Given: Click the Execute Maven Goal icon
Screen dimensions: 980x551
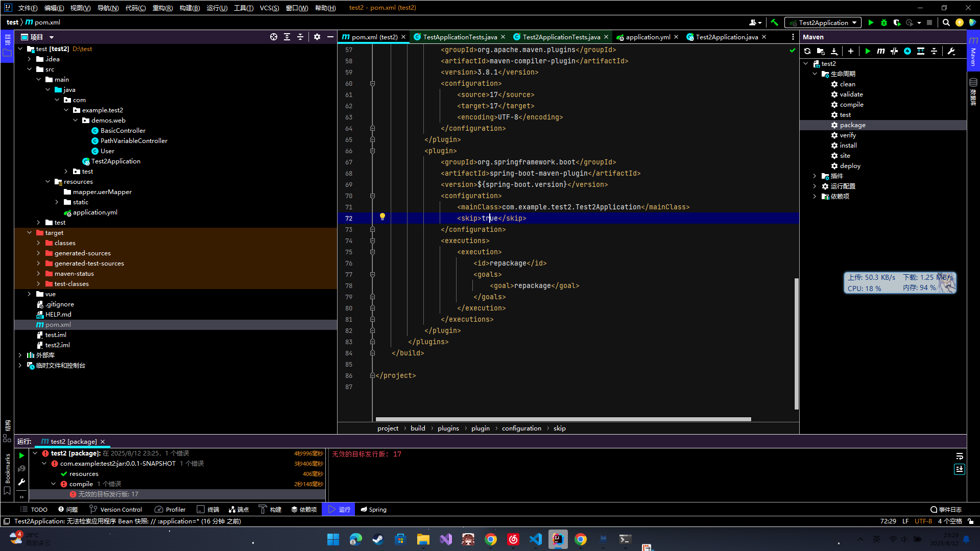Looking at the screenshot, I should click(881, 51).
